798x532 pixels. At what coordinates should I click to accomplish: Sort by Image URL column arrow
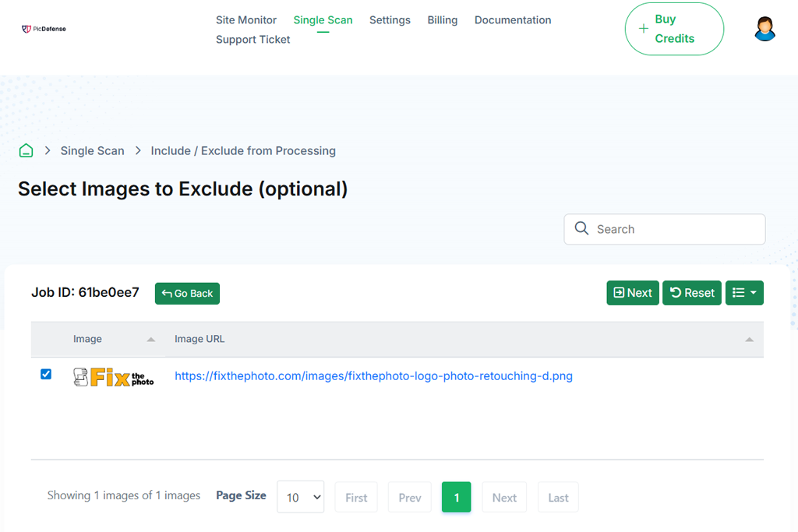tap(749, 340)
